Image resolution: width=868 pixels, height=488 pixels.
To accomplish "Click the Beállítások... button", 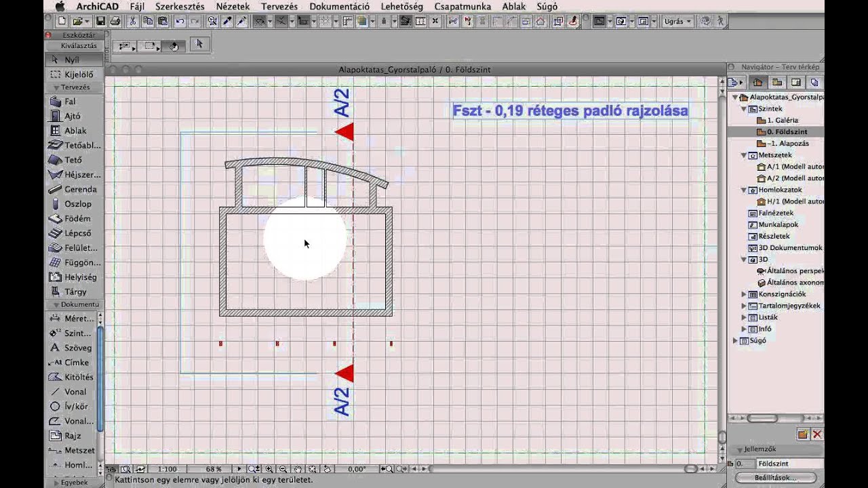I will pyautogui.click(x=775, y=478).
